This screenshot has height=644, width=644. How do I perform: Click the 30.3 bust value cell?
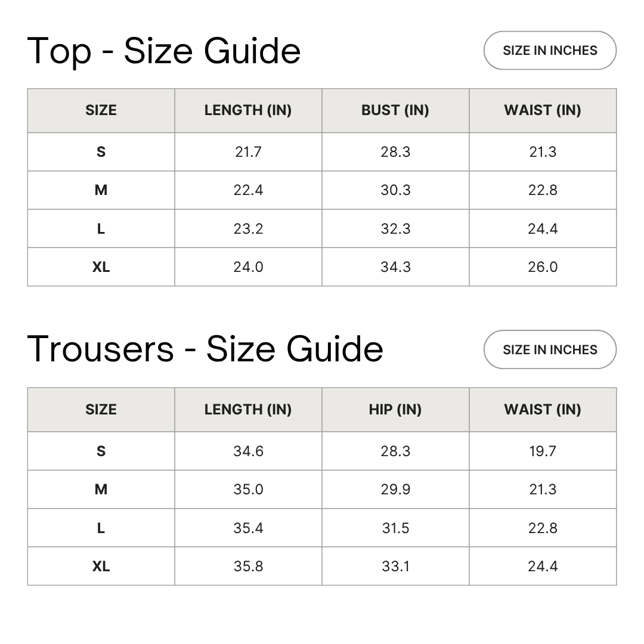click(395, 190)
